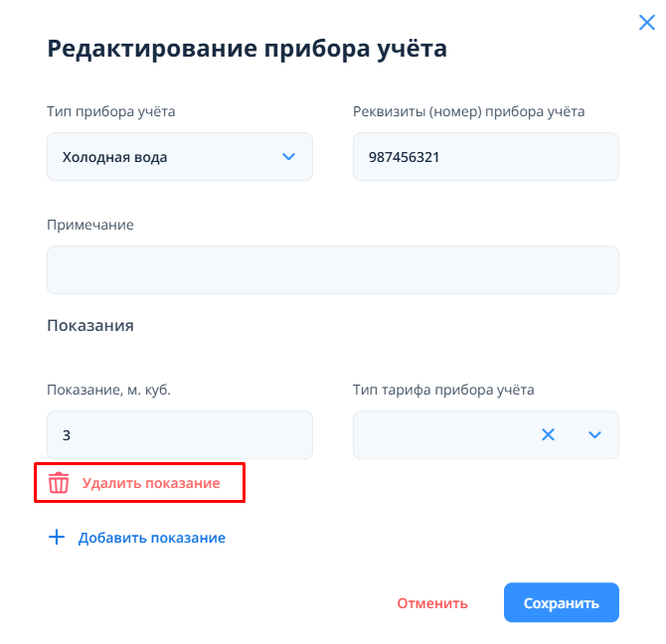
Task: Click the plus icon to add reading
Action: point(57,538)
